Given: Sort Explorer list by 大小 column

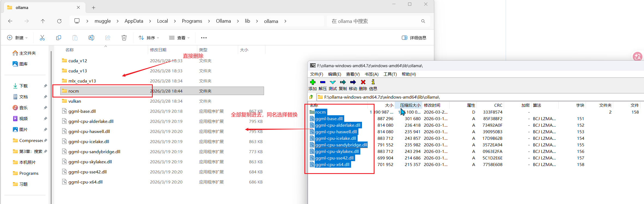Looking at the screenshot, I should [251, 50].
